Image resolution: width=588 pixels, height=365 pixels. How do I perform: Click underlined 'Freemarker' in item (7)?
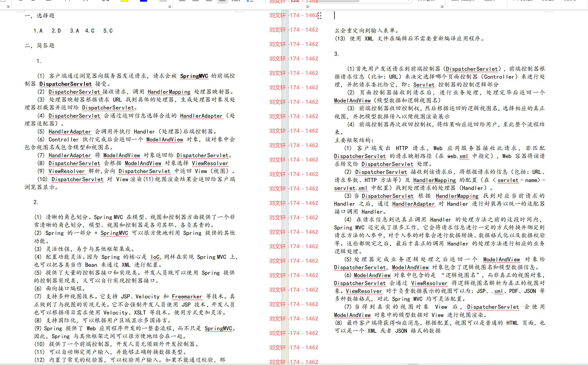[187, 297]
